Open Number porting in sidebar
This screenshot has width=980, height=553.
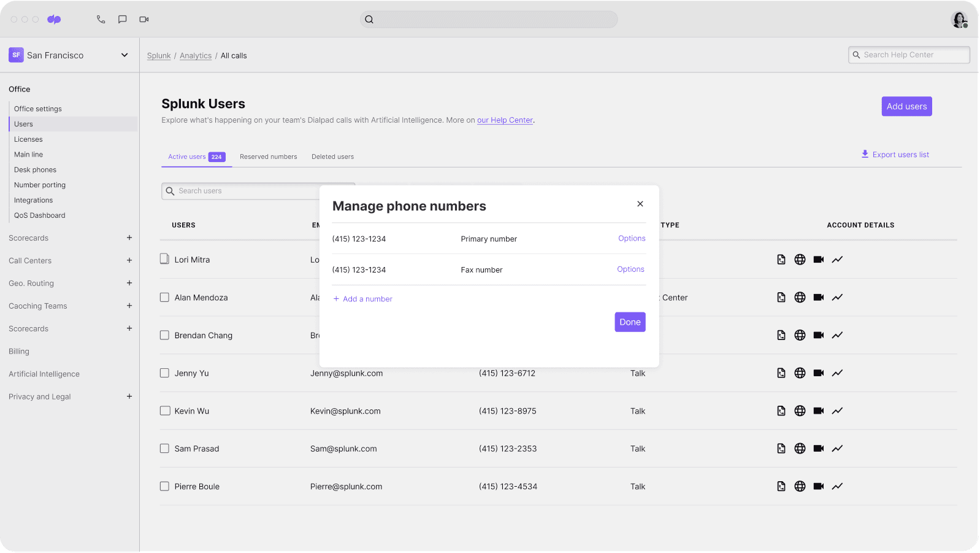(x=40, y=185)
